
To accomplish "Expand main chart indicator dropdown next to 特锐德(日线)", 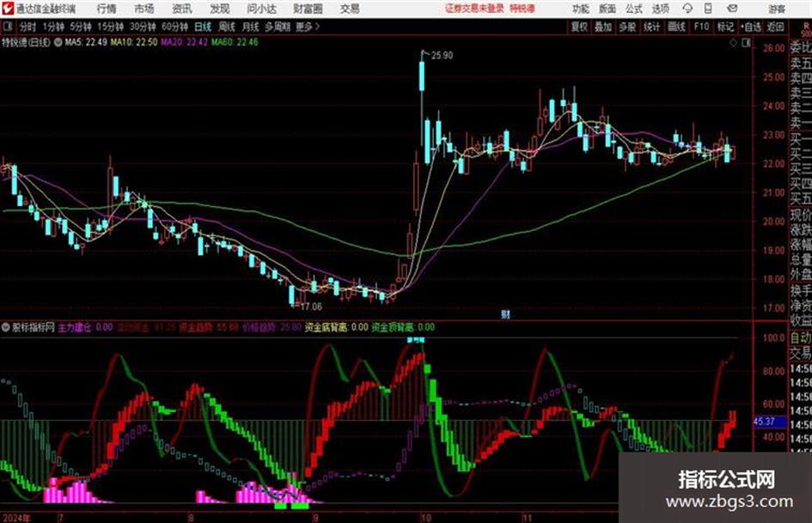I will click(x=58, y=42).
